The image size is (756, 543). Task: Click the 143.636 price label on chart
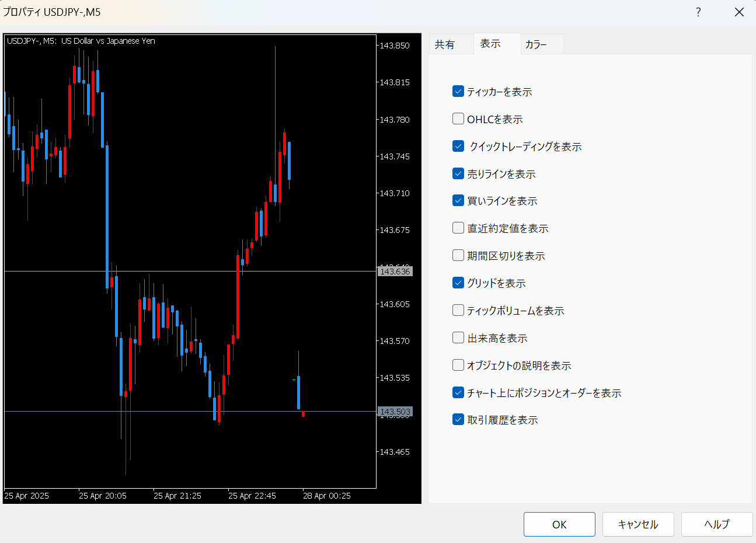pos(395,271)
